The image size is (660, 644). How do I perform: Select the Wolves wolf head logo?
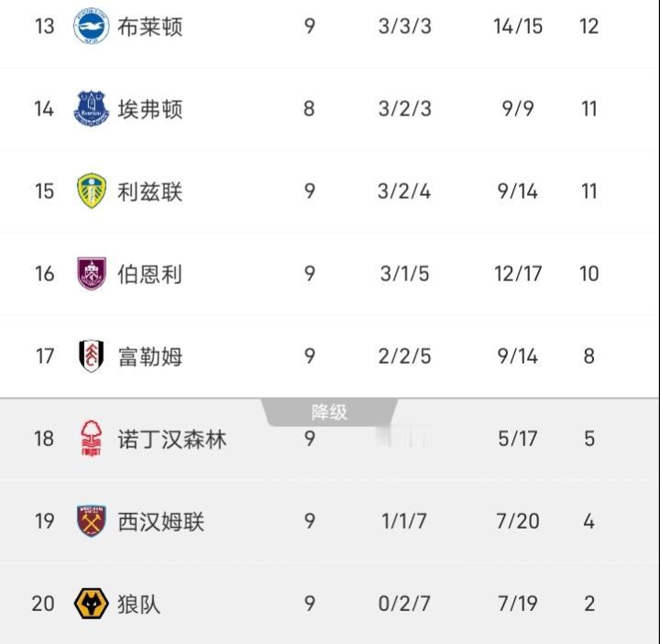(92, 603)
